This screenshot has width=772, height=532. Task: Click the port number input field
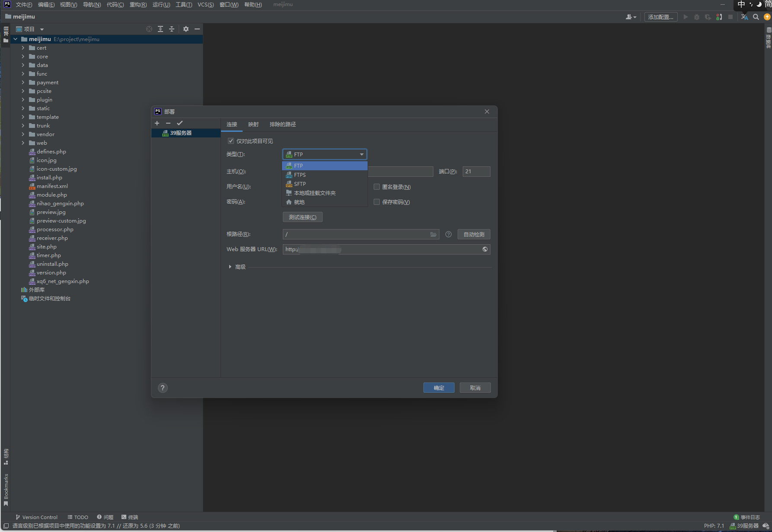[476, 172]
